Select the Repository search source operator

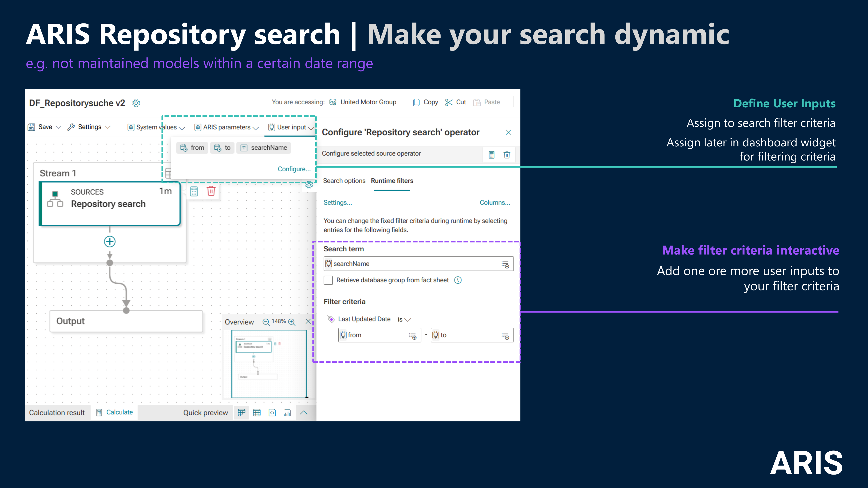110,203
